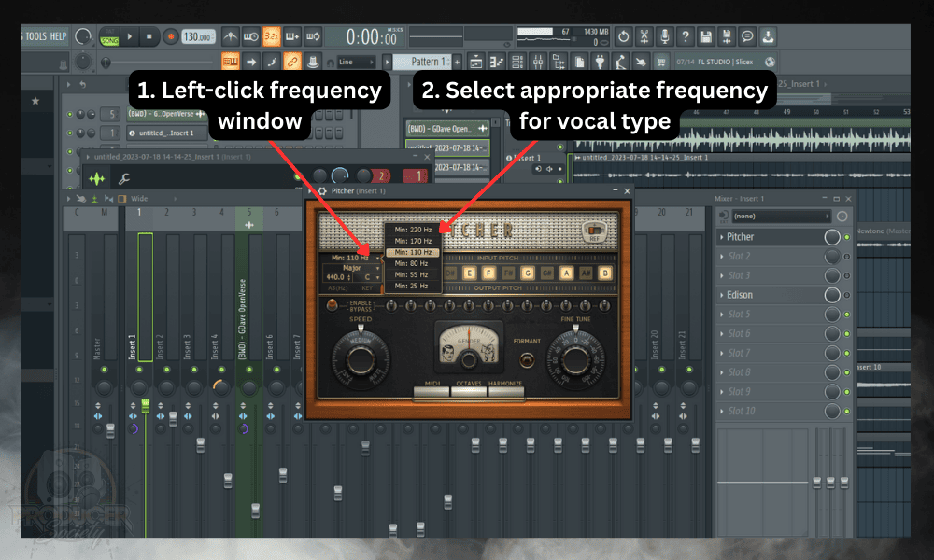
Task: Click the SPEED knob in Pitcher
Action: point(361,358)
